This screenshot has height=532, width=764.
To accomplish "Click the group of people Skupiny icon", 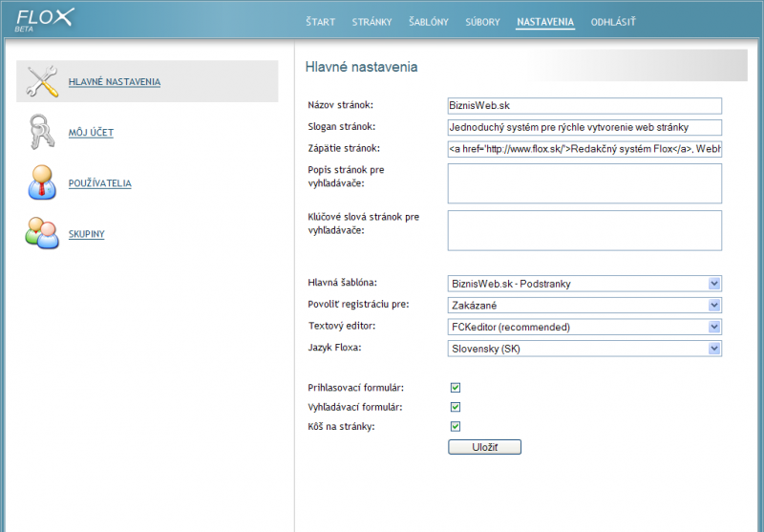I will [x=43, y=234].
